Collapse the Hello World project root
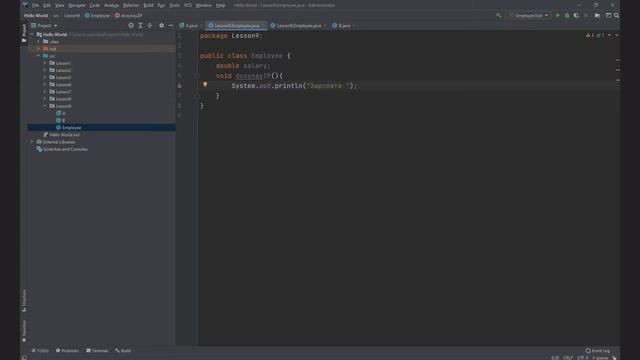 pyautogui.click(x=32, y=35)
